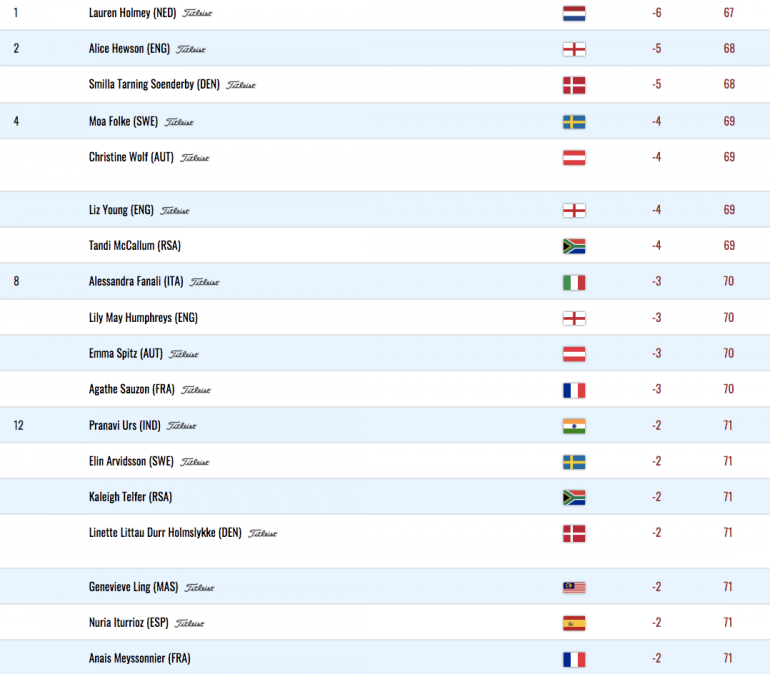Select Emma Spitz (AUT) player name

point(126,353)
